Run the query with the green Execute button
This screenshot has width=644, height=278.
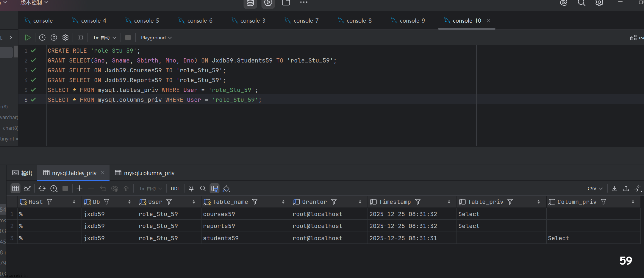(28, 38)
